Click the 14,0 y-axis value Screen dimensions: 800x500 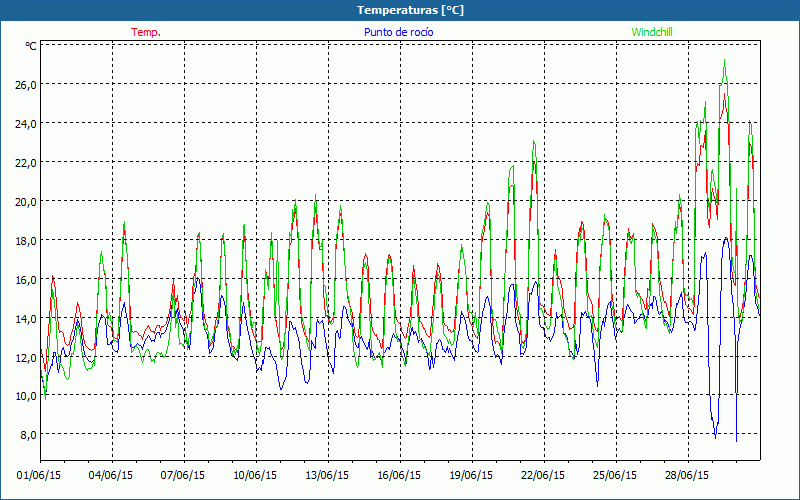pyautogui.click(x=26, y=318)
